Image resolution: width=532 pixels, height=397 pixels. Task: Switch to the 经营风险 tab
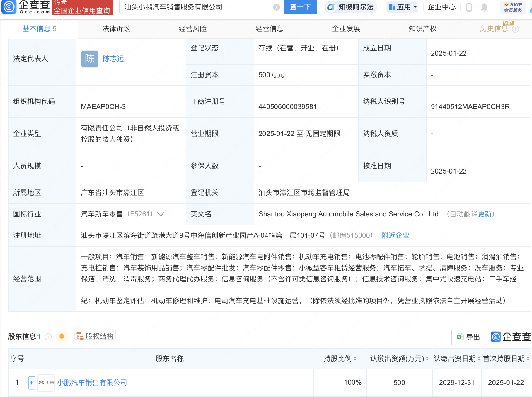pos(193,29)
